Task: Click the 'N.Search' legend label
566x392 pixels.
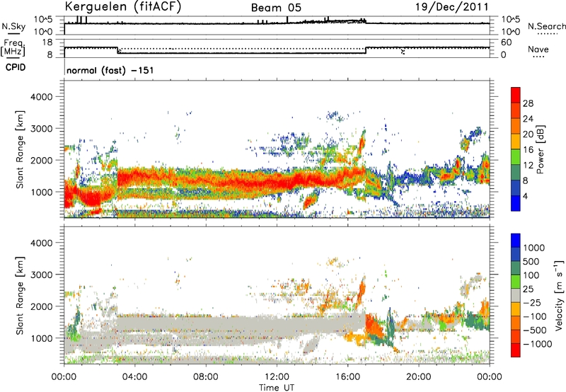Action: coord(546,26)
